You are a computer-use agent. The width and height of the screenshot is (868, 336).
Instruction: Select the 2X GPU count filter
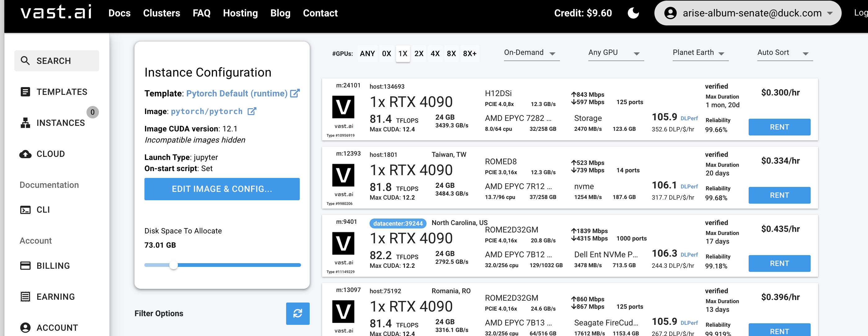coord(418,54)
